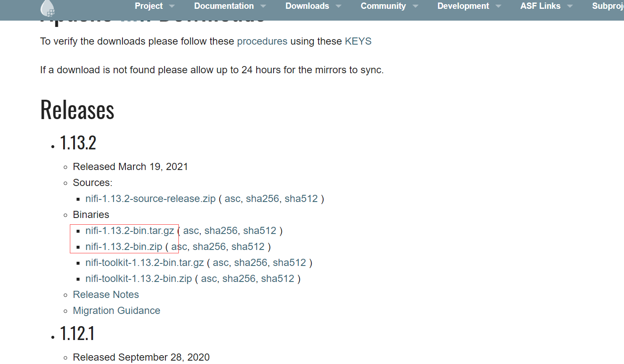Viewport: 624px width, 364px height.
Task: Expand the Downloads dropdown arrow
Action: click(x=338, y=6)
